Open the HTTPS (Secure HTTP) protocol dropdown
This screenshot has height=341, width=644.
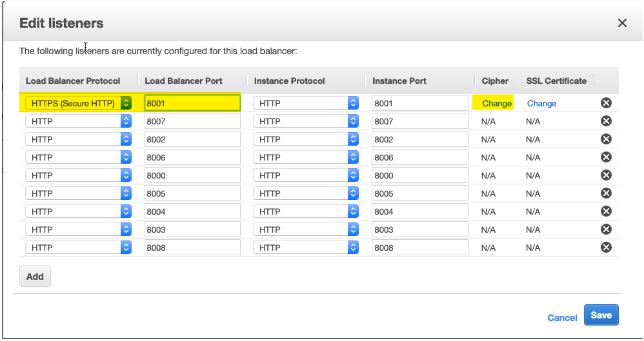[x=78, y=103]
